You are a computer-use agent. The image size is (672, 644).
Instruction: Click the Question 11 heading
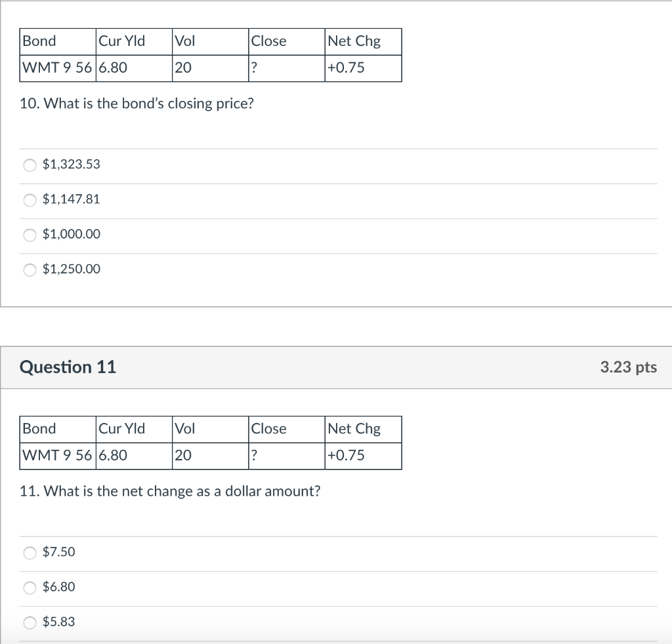(x=68, y=367)
